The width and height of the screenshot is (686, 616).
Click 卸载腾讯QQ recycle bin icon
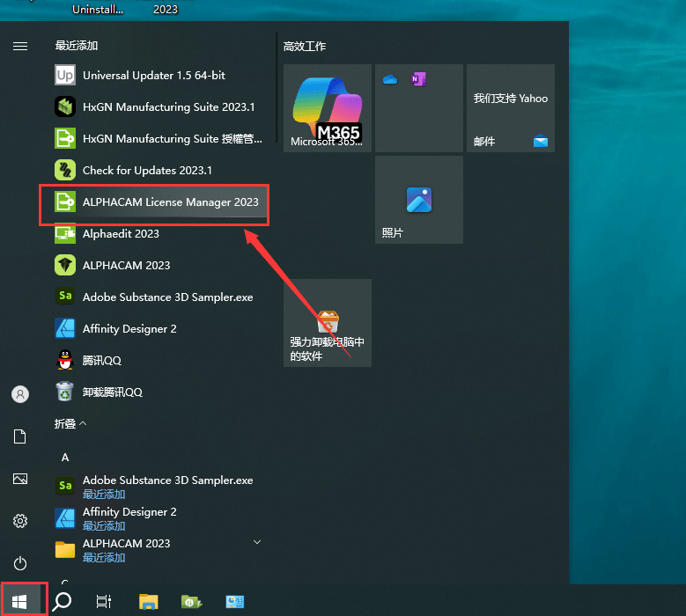65,392
